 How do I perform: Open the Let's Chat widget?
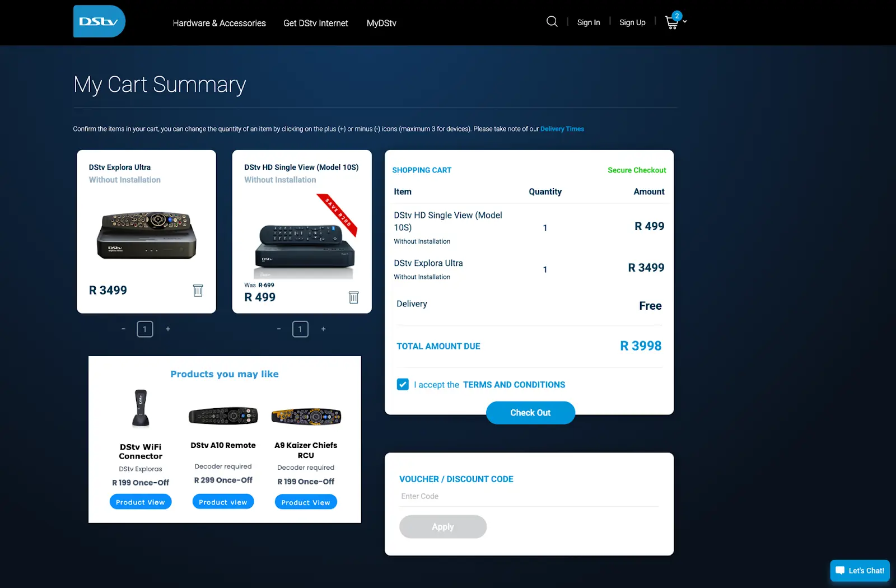coord(860,571)
